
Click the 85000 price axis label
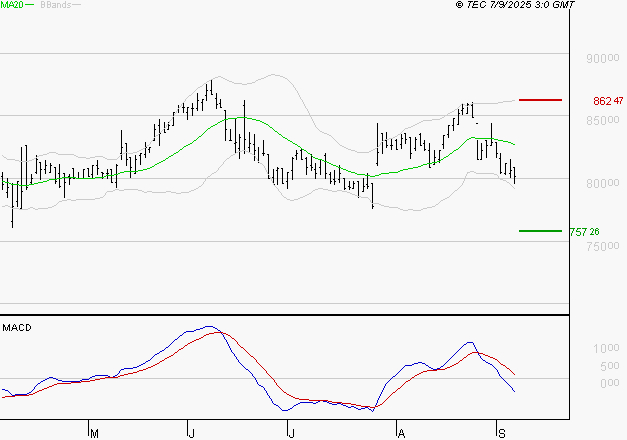pos(603,120)
